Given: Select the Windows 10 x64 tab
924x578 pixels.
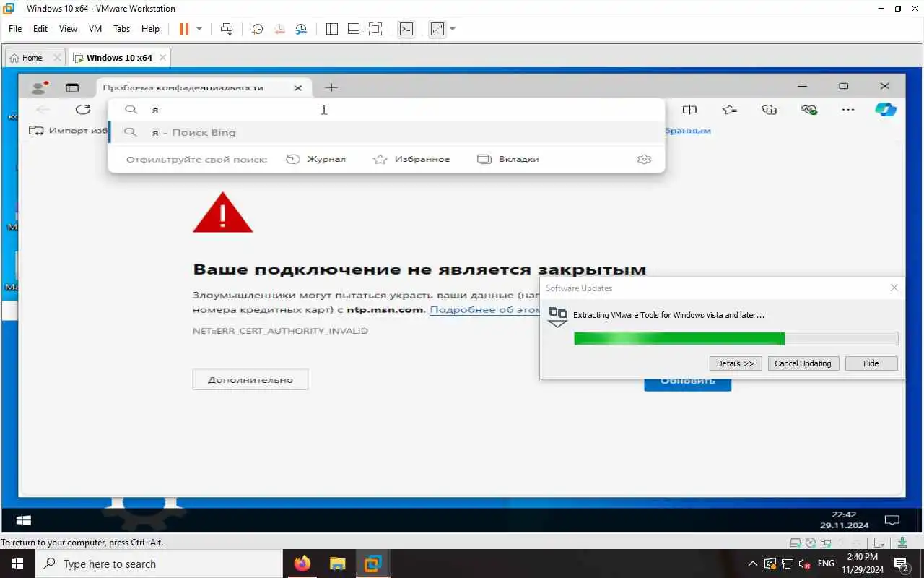Looking at the screenshot, I should point(119,58).
